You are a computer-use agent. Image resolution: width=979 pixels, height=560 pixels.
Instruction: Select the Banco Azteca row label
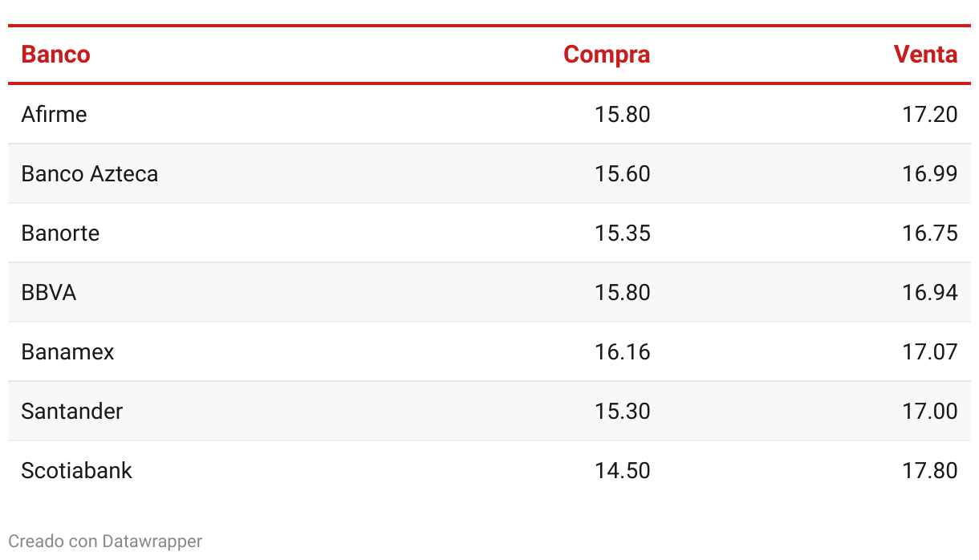coord(90,173)
